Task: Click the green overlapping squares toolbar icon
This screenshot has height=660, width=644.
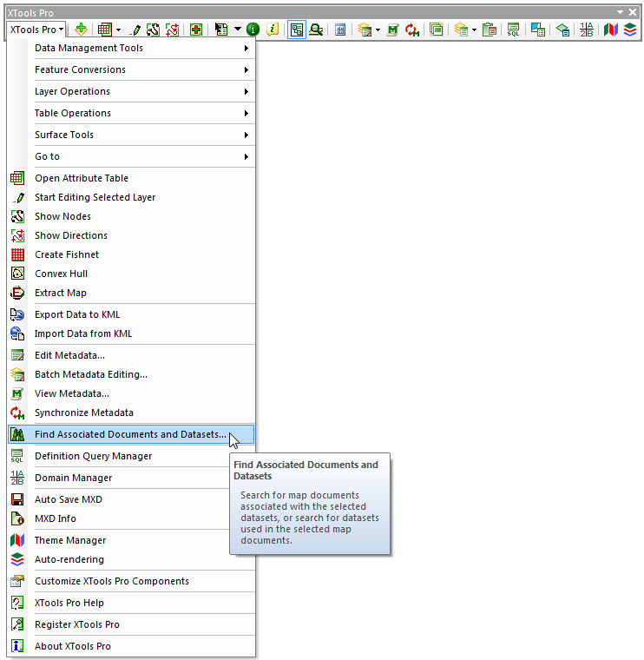Action: pos(437,30)
